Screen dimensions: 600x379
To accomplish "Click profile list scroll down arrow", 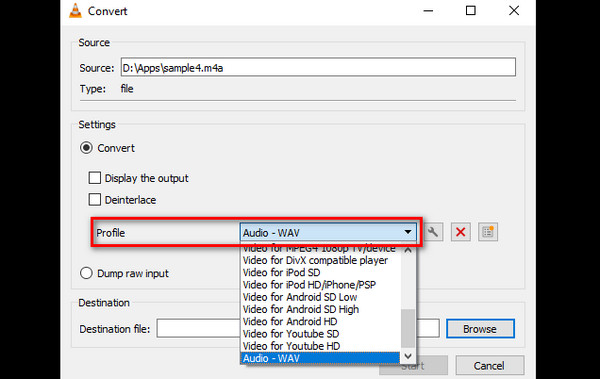I will [408, 356].
